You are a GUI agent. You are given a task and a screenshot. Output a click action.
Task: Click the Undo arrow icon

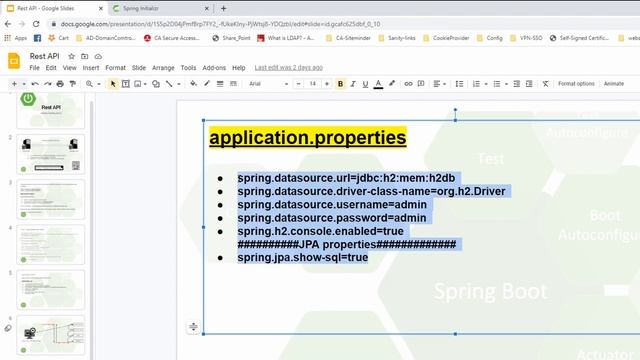35,84
